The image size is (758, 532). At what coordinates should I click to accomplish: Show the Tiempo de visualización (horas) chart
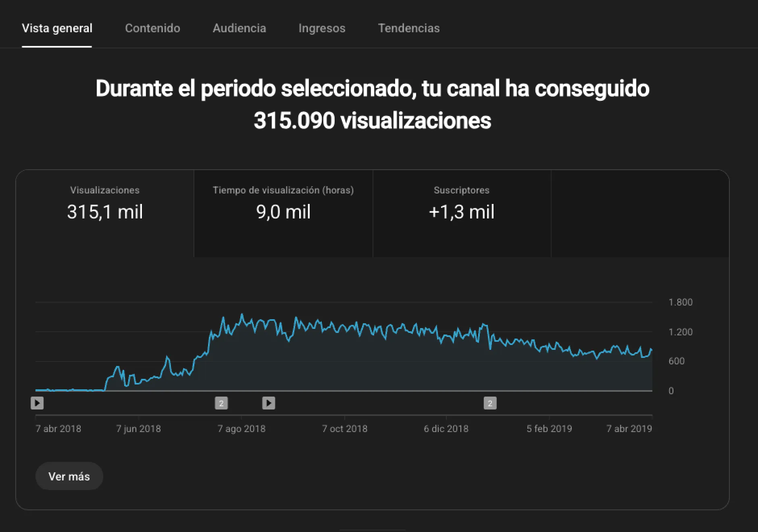pos(283,205)
